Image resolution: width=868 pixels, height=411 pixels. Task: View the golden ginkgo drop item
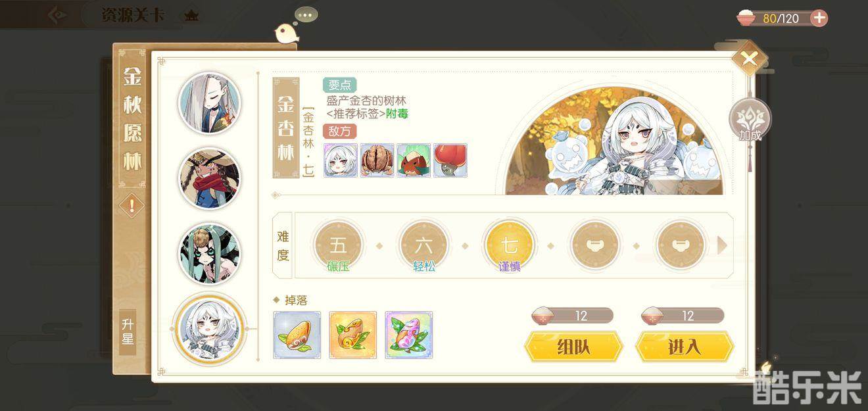click(353, 335)
